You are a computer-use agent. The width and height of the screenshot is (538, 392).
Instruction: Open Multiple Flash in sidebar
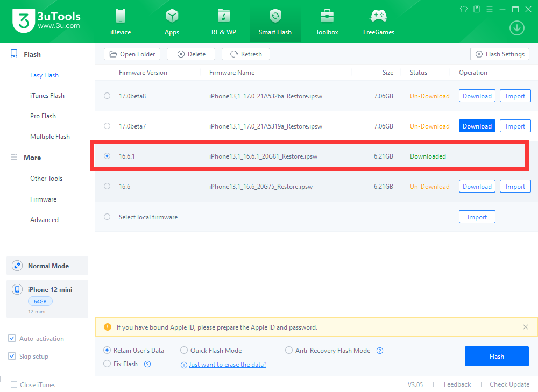[50, 137]
